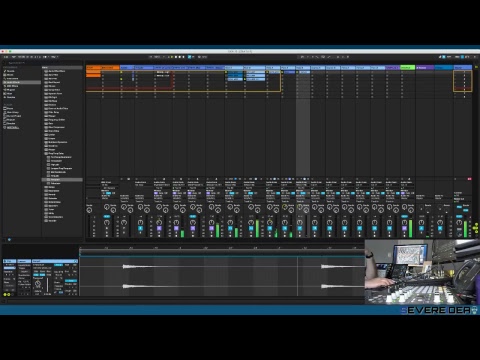
Task: Adjust the pan knob on the green track
Action: point(404,222)
